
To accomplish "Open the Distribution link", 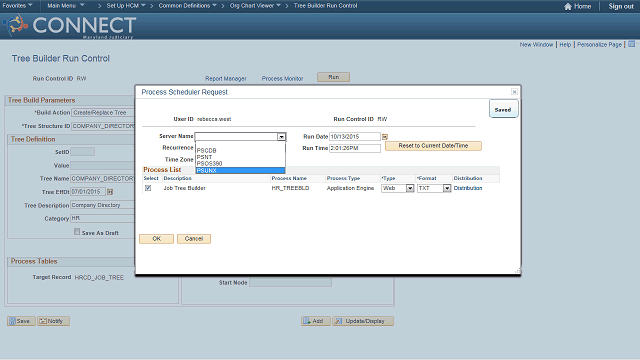I will (x=468, y=188).
